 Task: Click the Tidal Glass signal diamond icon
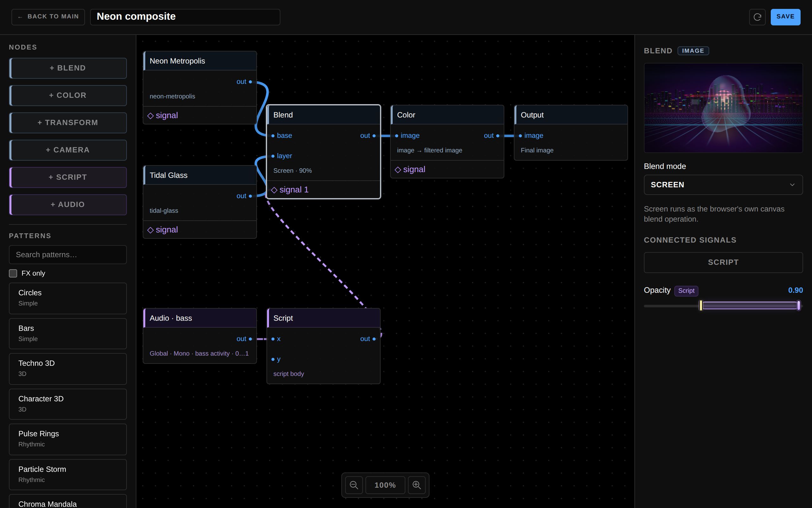click(x=150, y=230)
